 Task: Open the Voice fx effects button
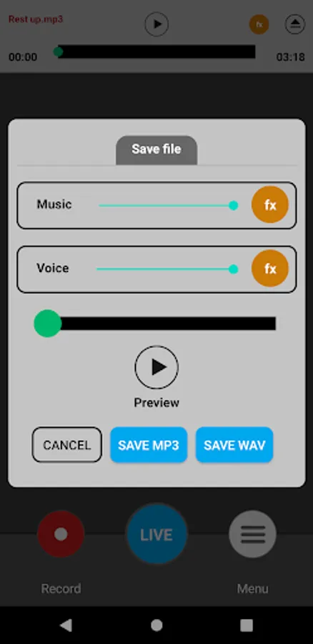(x=270, y=268)
